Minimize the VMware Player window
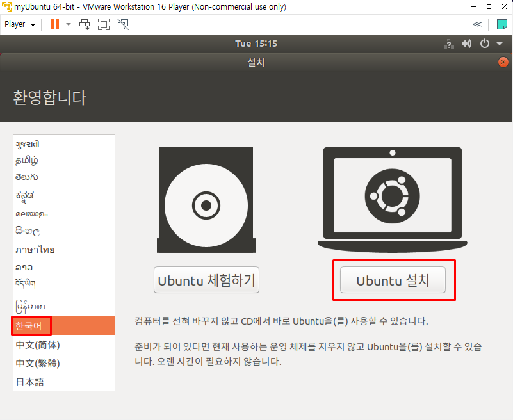Screen dimensions: 513x420 (x=473, y=7)
